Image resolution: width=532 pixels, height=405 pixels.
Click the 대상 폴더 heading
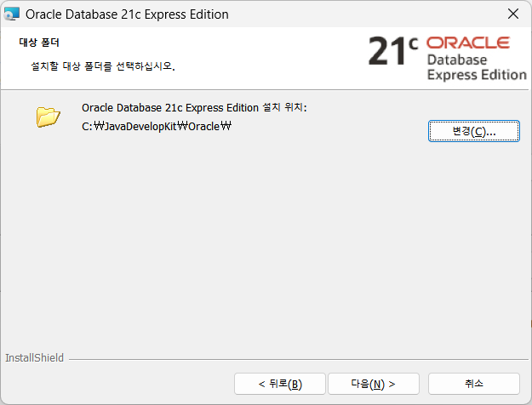click(x=39, y=43)
